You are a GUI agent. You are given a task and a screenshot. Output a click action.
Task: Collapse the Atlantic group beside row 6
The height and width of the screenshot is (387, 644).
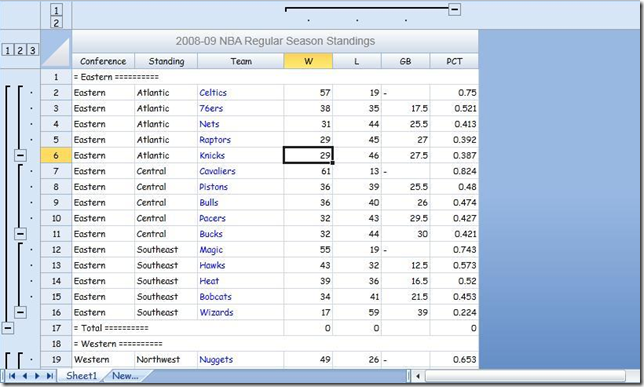pos(20,155)
